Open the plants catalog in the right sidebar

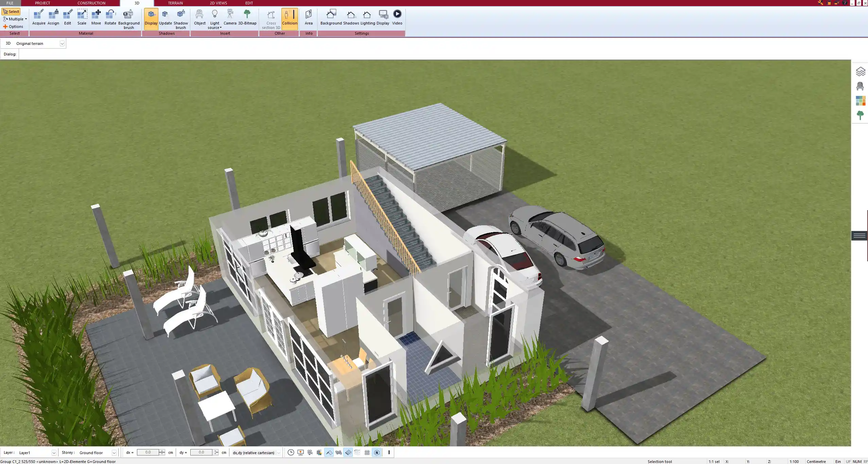point(861,115)
